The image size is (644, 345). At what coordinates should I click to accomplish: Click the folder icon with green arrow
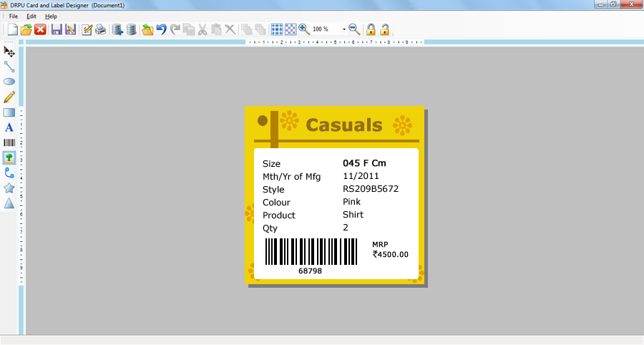tap(147, 29)
